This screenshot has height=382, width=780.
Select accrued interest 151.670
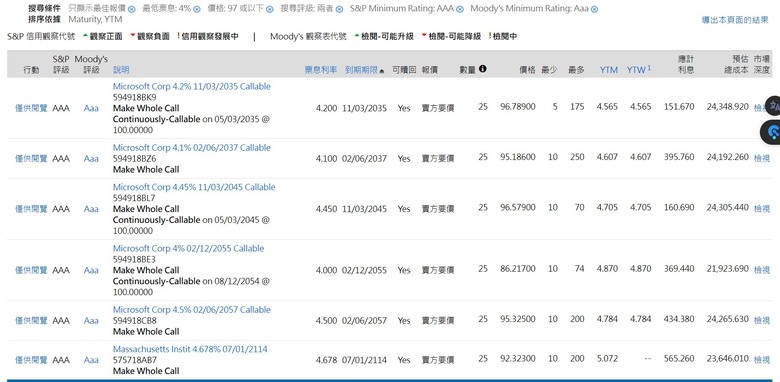[679, 107]
